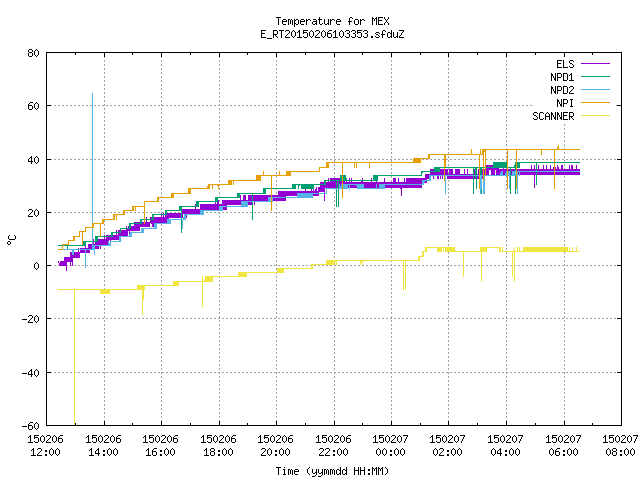The width and height of the screenshot is (640, 480).
Task: Click the x-axis label 150206 14:00
Action: tap(103, 446)
